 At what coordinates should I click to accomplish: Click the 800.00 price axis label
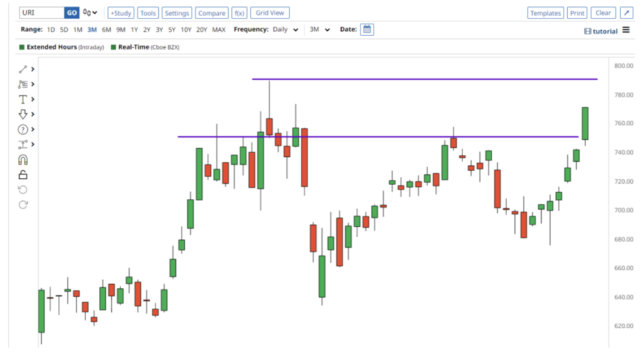click(x=623, y=66)
